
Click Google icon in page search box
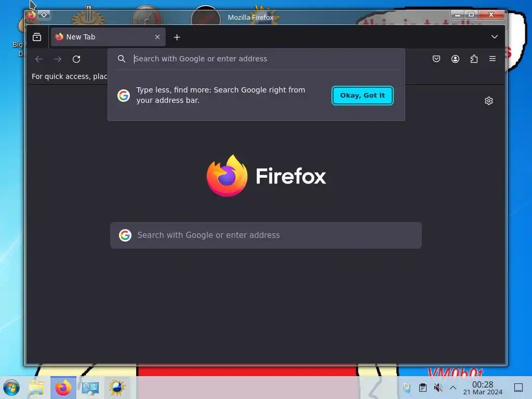click(x=125, y=235)
